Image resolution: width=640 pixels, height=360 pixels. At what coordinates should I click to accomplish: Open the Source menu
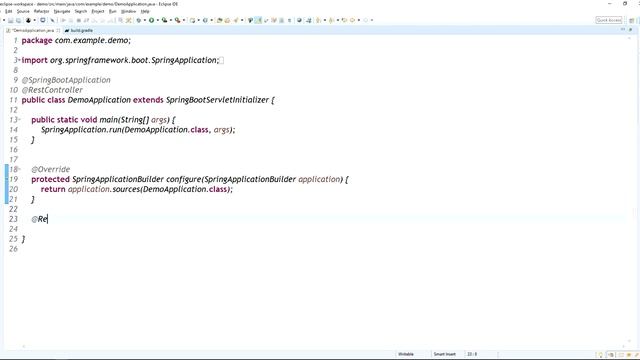(x=23, y=11)
